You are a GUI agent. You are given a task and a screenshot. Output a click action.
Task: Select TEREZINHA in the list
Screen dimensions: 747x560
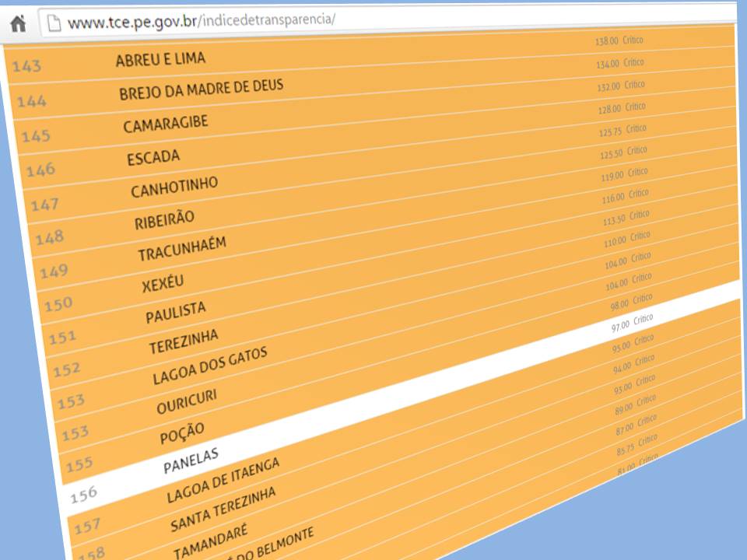pyautogui.click(x=184, y=341)
